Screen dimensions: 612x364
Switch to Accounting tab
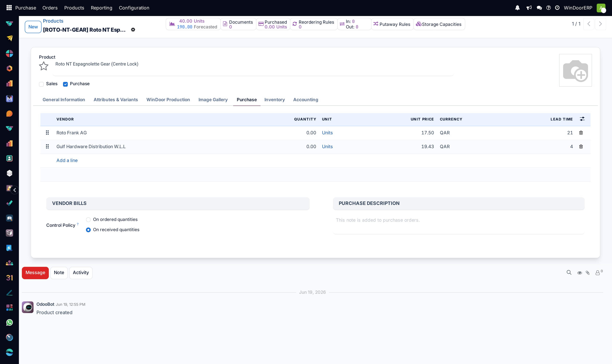[x=306, y=100]
